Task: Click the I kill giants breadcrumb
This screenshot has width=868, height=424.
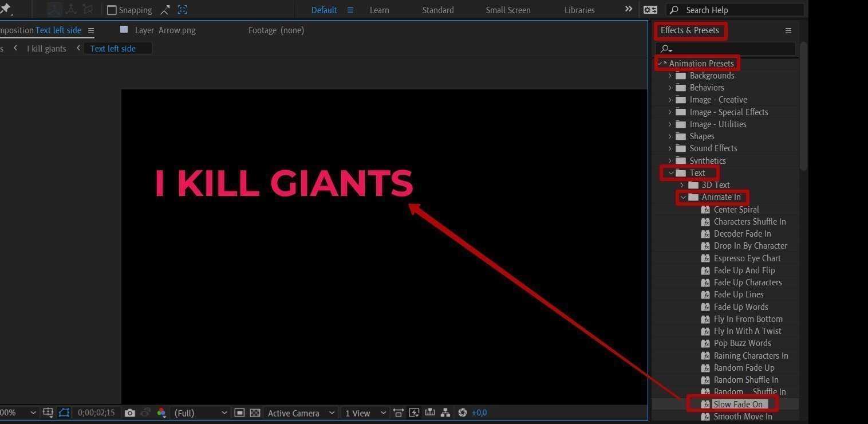Action: [46, 49]
